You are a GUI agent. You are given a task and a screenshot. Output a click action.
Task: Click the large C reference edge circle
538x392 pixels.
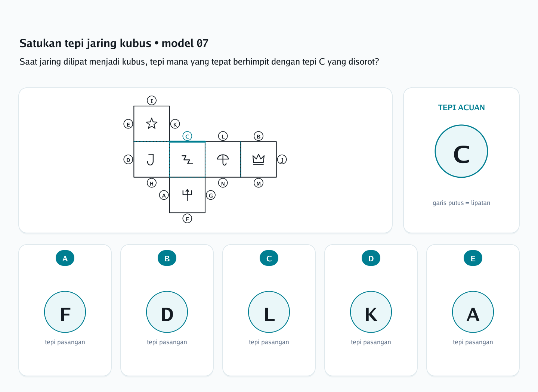pyautogui.click(x=461, y=151)
